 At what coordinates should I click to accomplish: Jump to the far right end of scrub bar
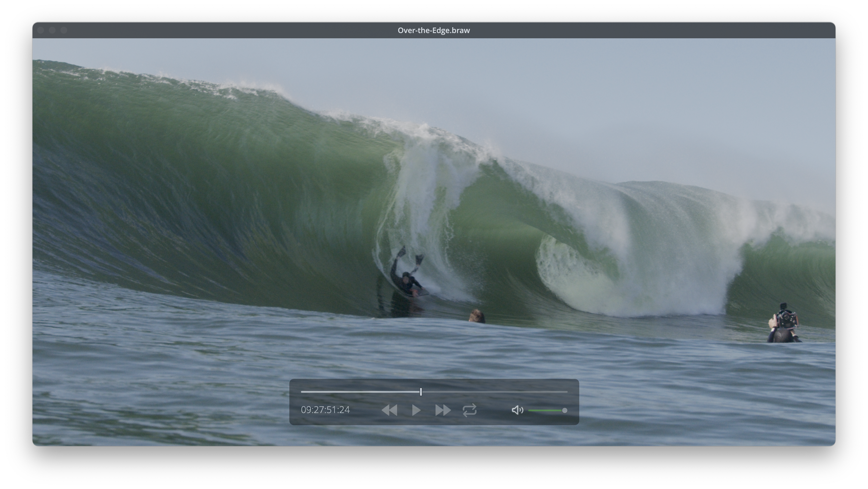pyautogui.click(x=567, y=392)
